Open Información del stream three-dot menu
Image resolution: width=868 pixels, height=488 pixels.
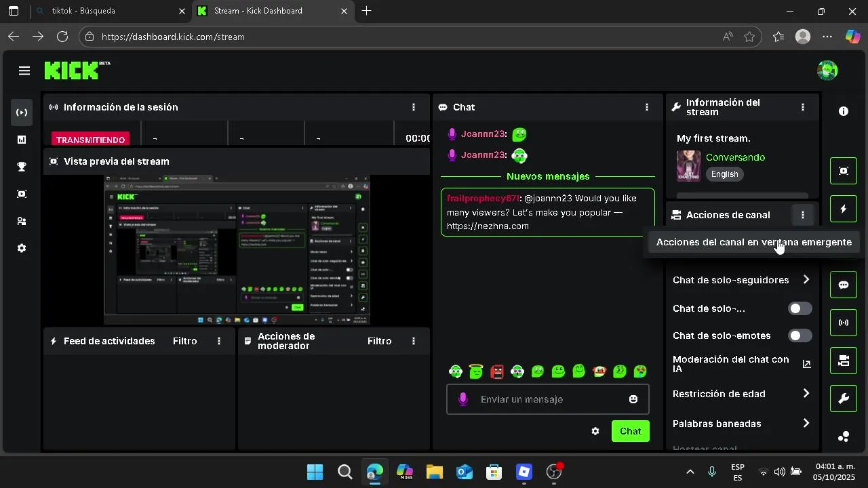click(x=803, y=107)
